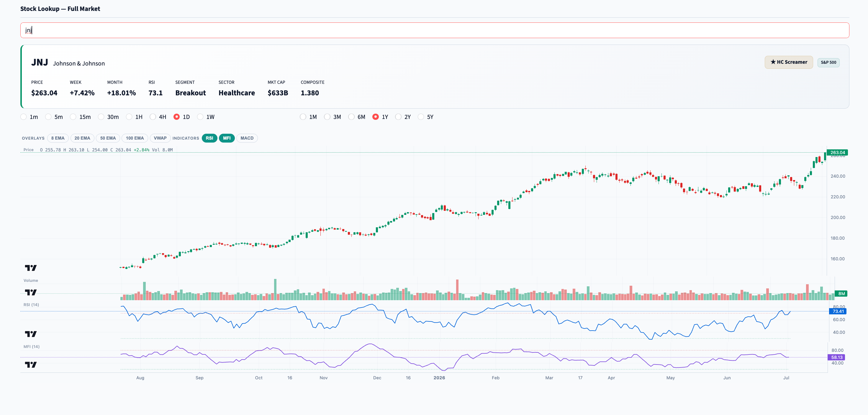Select the 4H interval radio button
The height and width of the screenshot is (415, 868).
coord(153,117)
